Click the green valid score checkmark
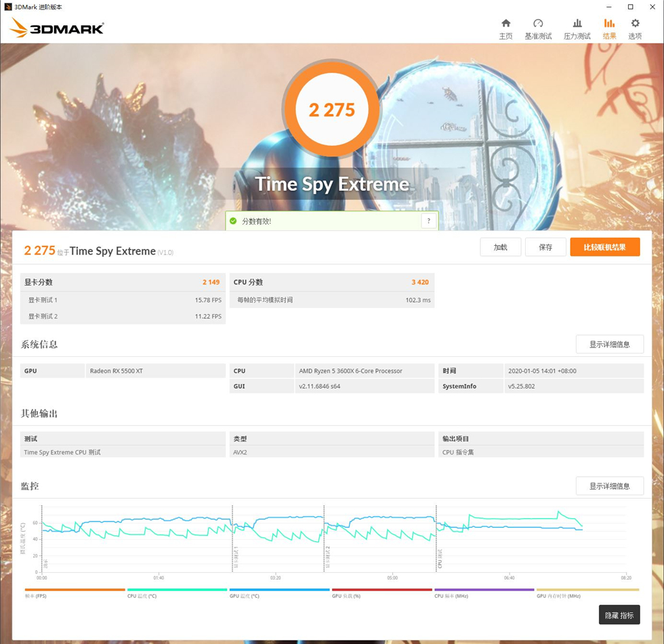Viewport: 664px width, 644px height. click(233, 221)
